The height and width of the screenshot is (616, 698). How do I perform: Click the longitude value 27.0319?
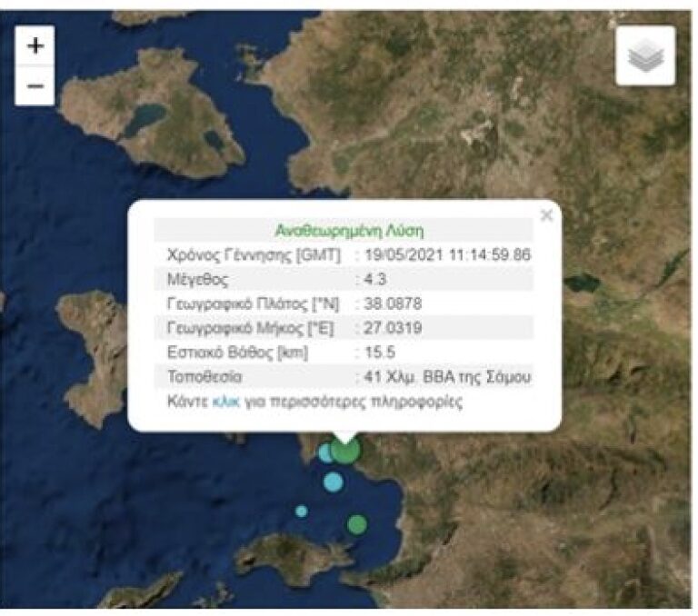393,328
